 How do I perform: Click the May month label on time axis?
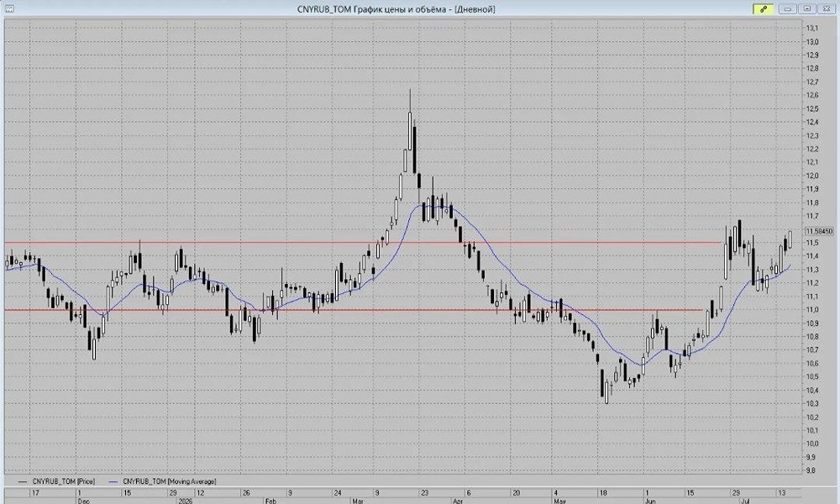pos(559,501)
